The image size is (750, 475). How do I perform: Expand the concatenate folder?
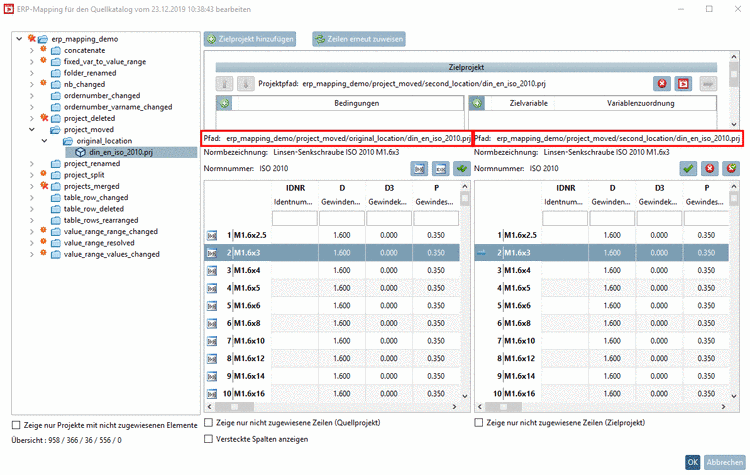(32, 50)
